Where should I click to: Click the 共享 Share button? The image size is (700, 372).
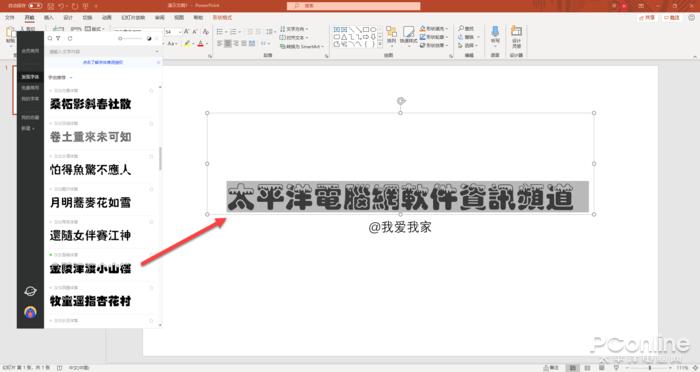(647, 17)
